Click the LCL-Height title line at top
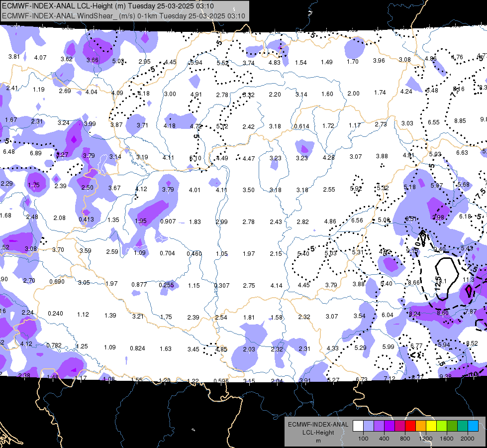Viewport: 487px width, 448px height. (x=108, y=6)
